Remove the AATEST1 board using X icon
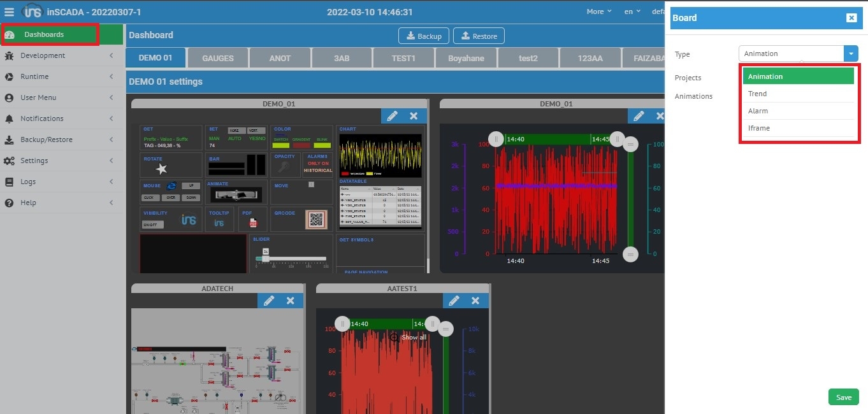 point(475,301)
